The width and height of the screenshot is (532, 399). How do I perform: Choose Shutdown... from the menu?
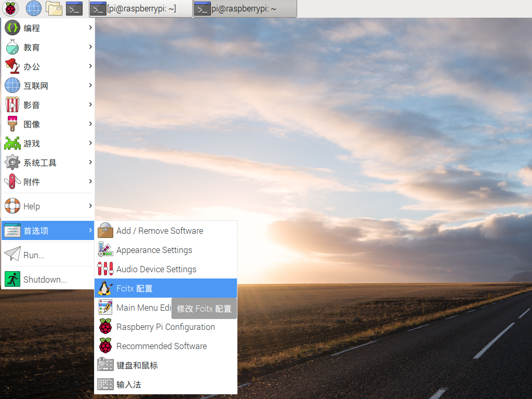coord(48,279)
